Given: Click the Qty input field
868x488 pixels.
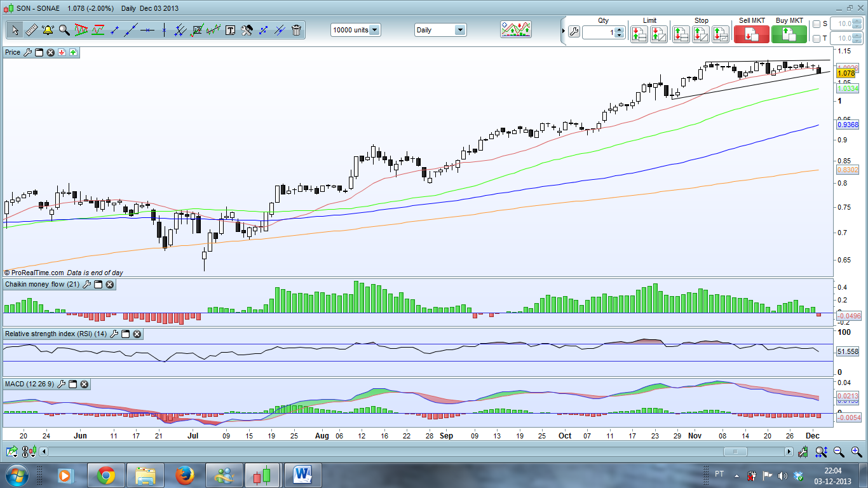Looking at the screenshot, I should point(598,32).
